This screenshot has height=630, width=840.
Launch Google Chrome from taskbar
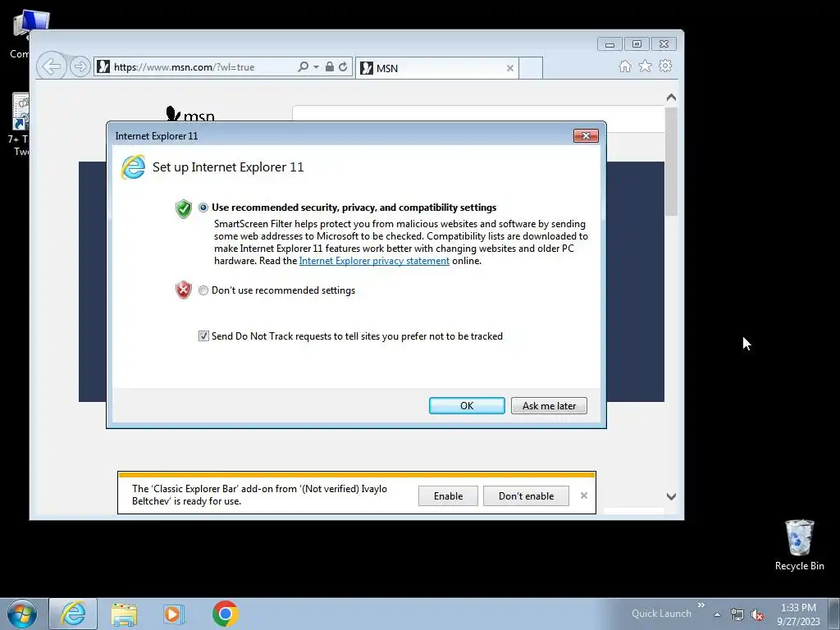click(226, 614)
